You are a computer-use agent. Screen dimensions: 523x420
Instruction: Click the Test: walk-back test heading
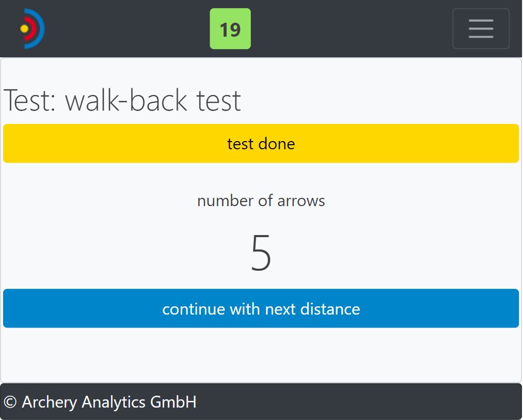(x=122, y=100)
